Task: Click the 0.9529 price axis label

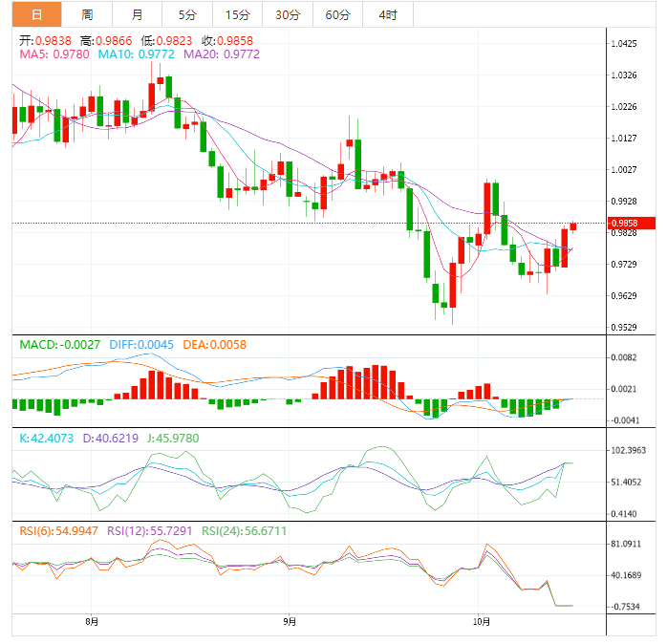Action: tap(624, 327)
